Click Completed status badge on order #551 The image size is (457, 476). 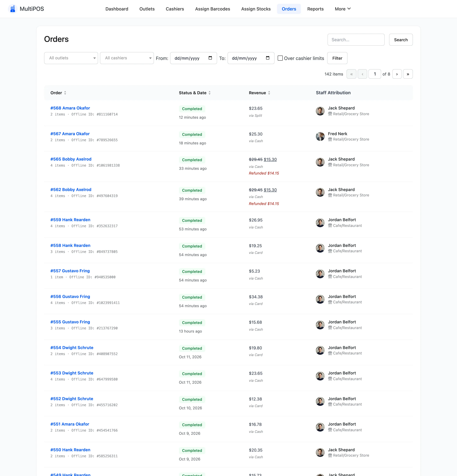(192, 425)
